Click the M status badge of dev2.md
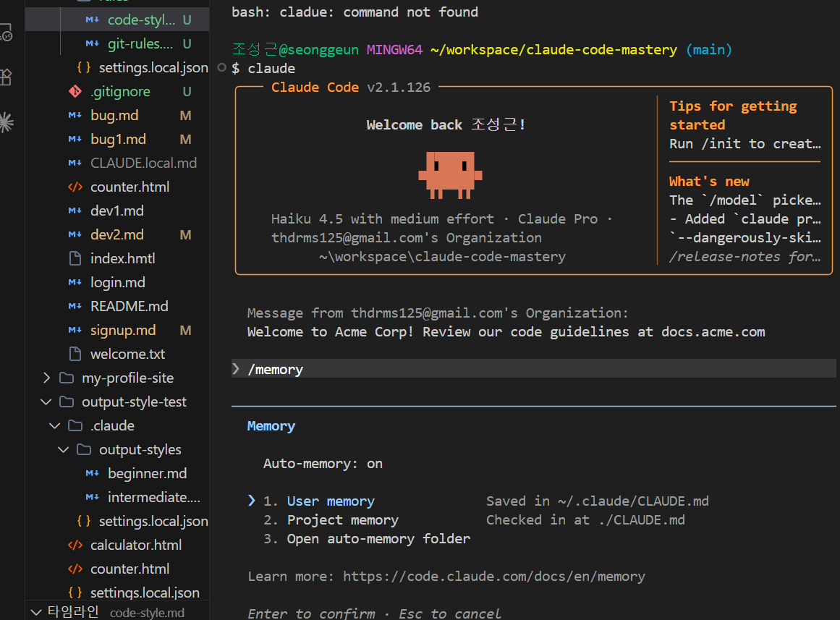840x620 pixels. [185, 234]
